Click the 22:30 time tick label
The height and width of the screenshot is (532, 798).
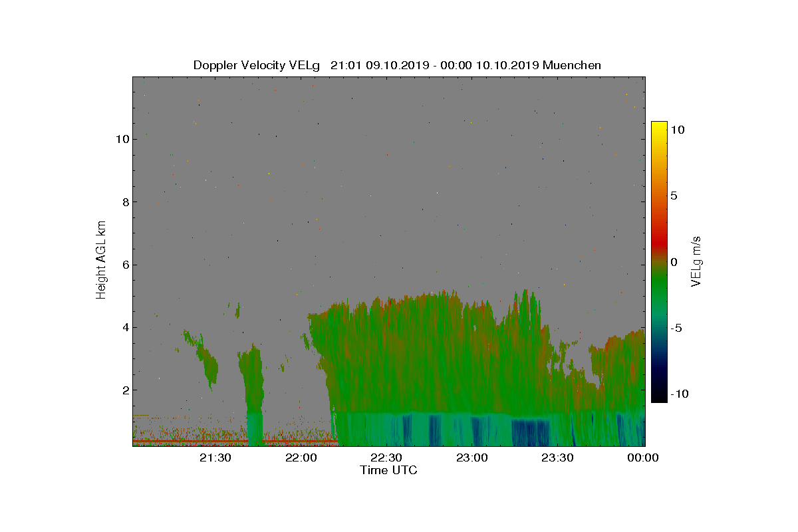pos(386,458)
